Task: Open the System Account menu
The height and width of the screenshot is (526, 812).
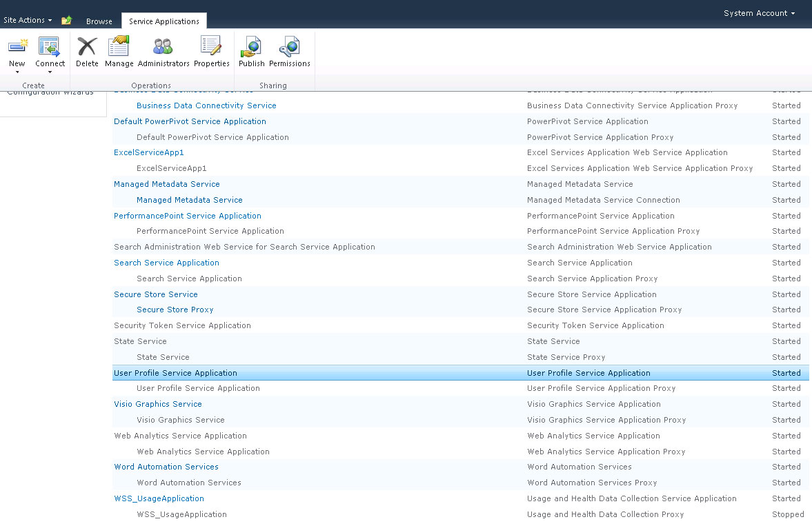Action: click(x=759, y=14)
